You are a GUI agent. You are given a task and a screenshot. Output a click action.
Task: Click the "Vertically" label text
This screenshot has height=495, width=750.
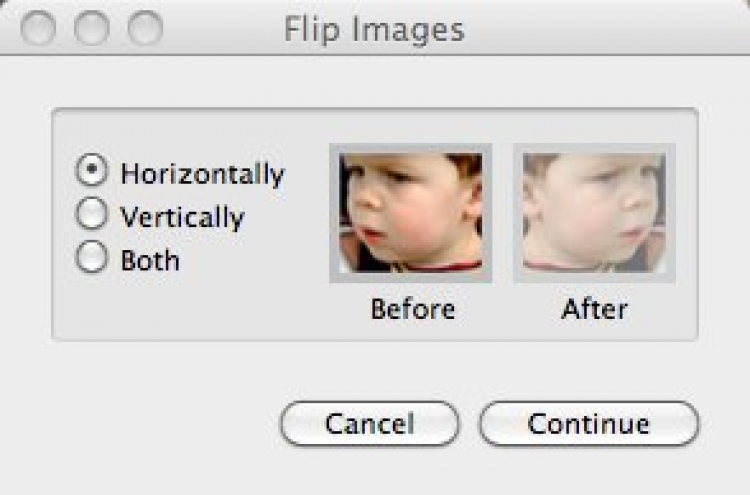point(182,216)
